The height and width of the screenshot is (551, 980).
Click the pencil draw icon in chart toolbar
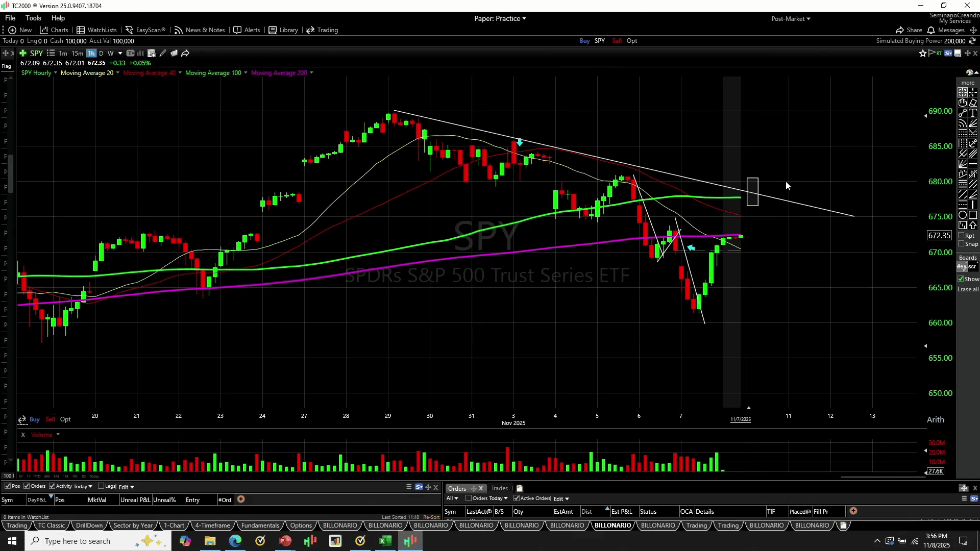[163, 53]
